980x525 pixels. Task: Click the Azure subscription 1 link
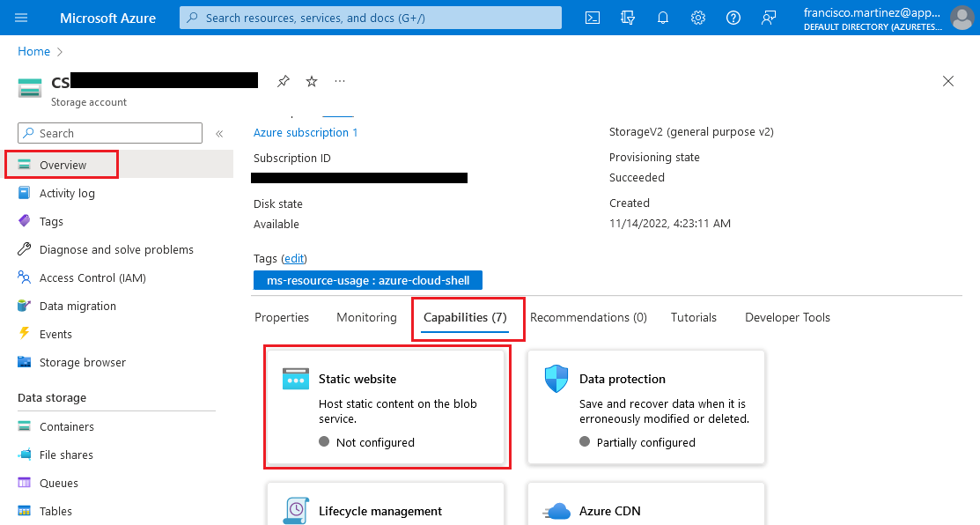click(306, 132)
